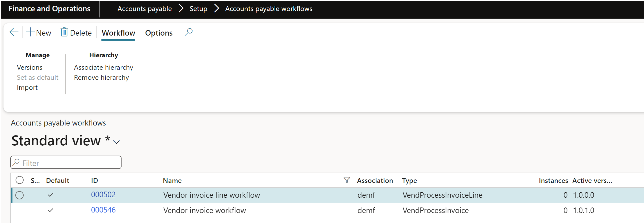This screenshot has width=644, height=223.
Task: Sort by the Type column header
Action: point(409,180)
